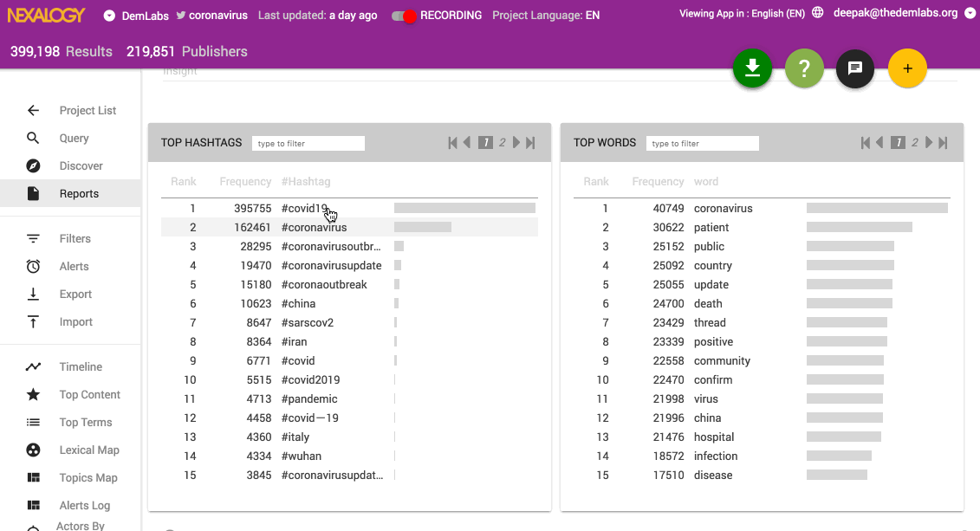Open the black chat message button
This screenshot has height=531, width=980.
click(855, 68)
